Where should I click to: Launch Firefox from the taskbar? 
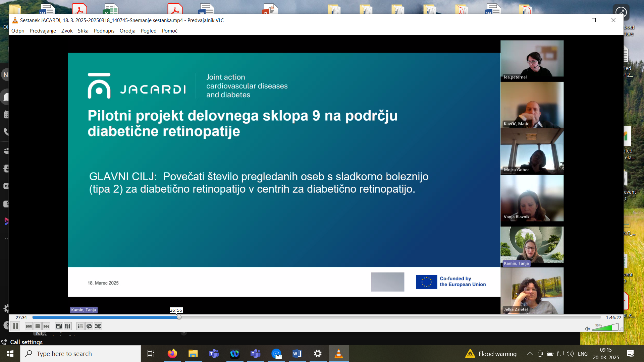point(172,354)
